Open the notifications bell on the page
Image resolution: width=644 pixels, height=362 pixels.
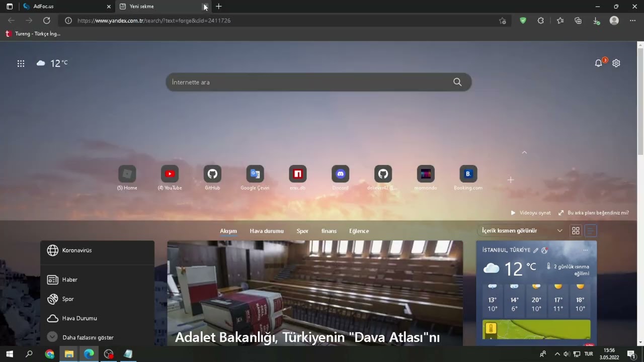598,63
